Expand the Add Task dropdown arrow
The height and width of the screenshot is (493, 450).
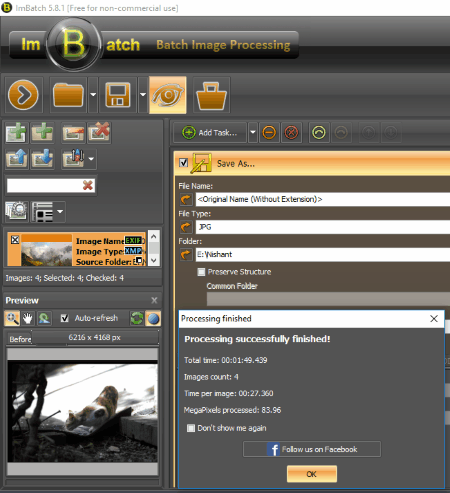pos(253,133)
